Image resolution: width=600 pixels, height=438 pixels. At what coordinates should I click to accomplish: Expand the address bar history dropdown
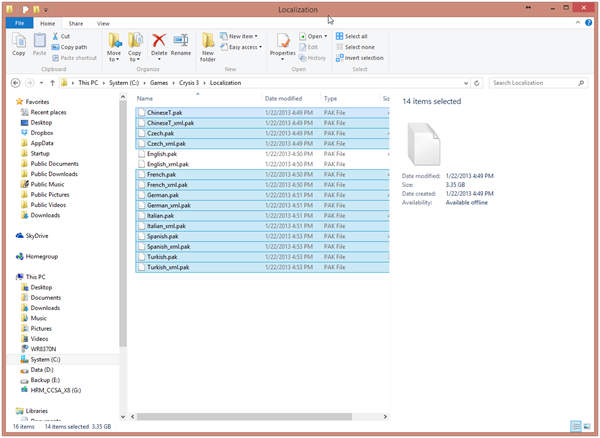(x=466, y=83)
